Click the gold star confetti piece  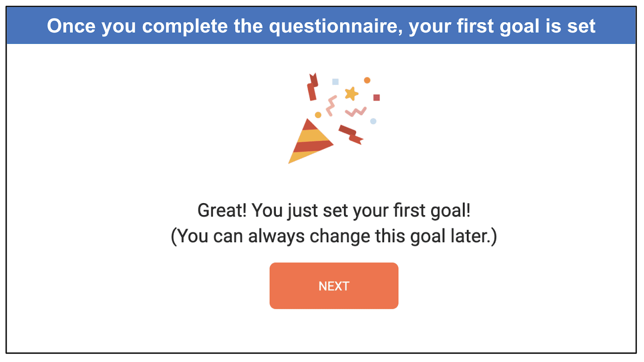point(351,94)
